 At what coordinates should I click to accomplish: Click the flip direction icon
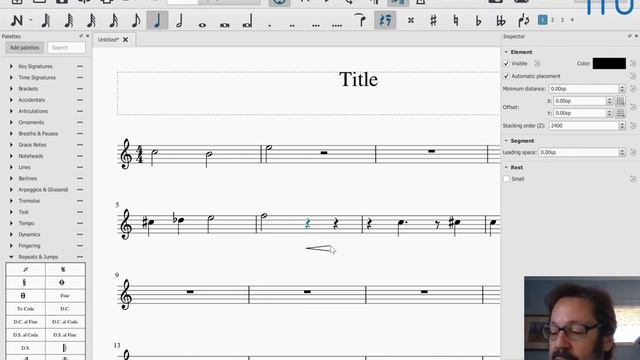coord(524,20)
